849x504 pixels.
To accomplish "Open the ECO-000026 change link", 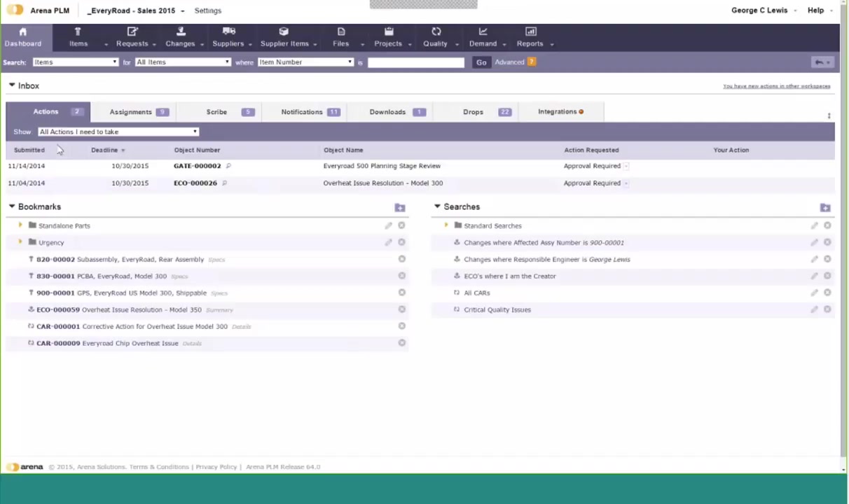I will 195,183.
